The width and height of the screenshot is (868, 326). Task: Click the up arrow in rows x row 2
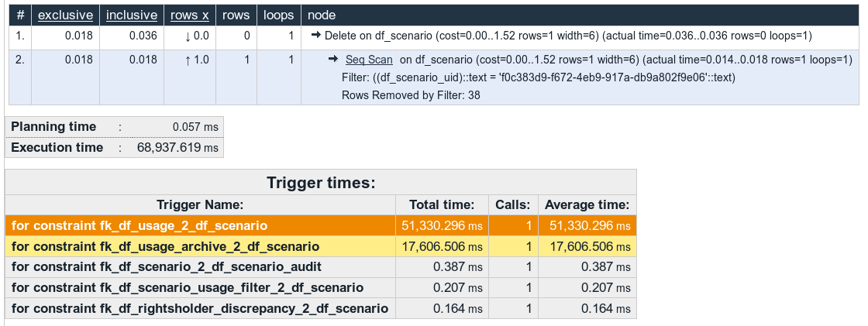(x=188, y=60)
